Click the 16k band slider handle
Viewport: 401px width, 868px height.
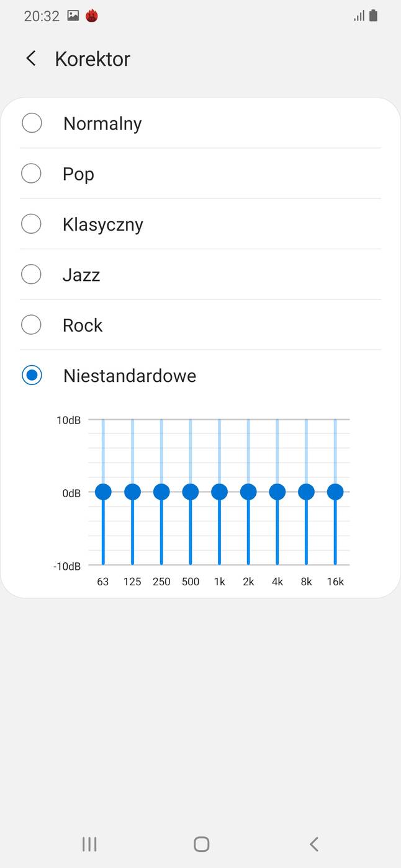pos(335,492)
